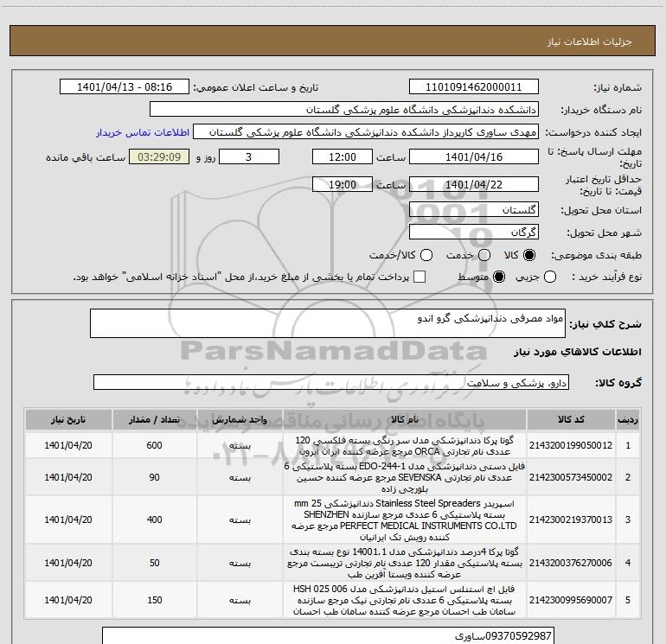
Task: Select the کالا radio button
Action: pos(529,255)
